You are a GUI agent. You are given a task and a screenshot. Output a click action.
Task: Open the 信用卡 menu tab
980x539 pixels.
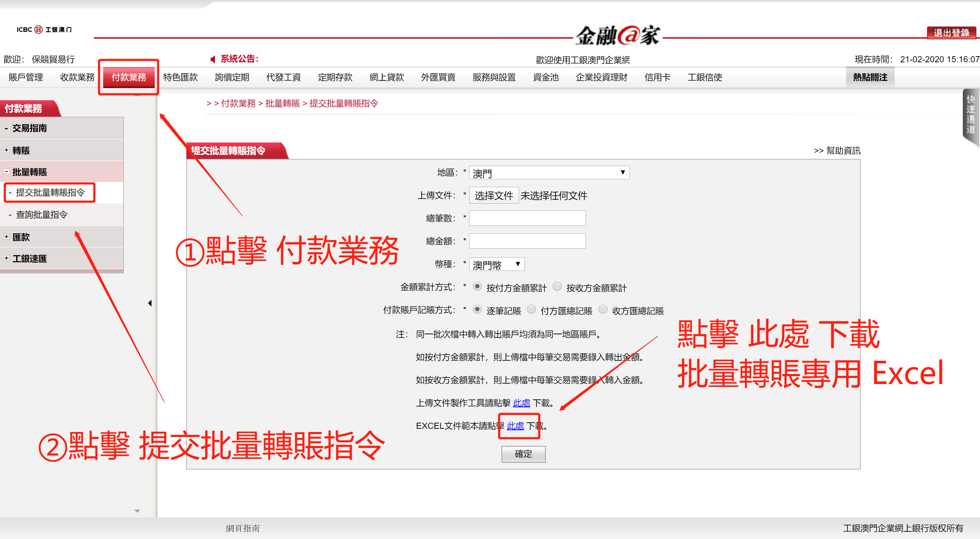(657, 77)
